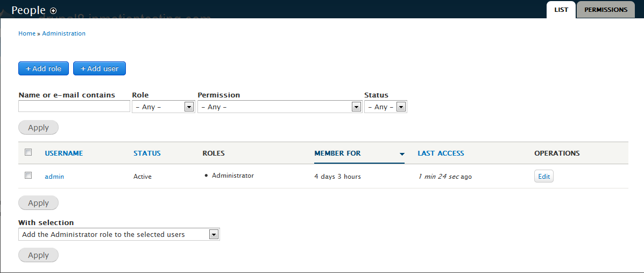The image size is (644, 273).
Task: Focus the Name or e-mail contains field
Action: pyautogui.click(x=74, y=107)
